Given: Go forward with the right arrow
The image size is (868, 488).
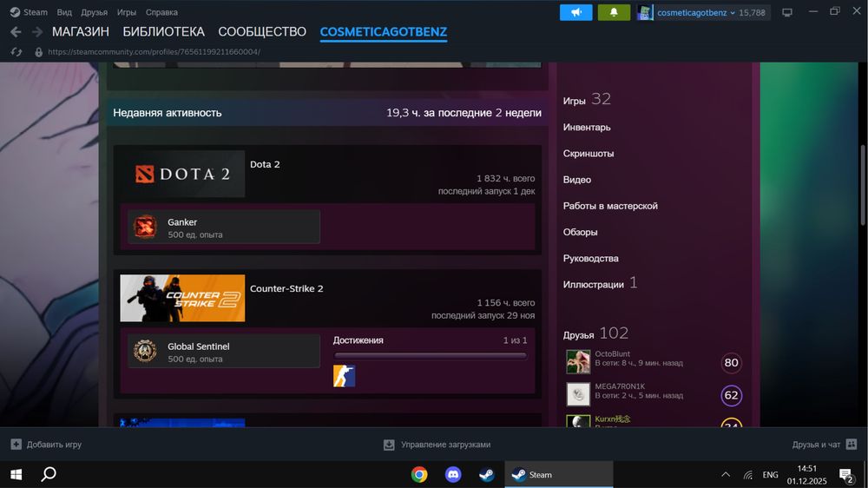Looking at the screenshot, I should pyautogui.click(x=37, y=32).
